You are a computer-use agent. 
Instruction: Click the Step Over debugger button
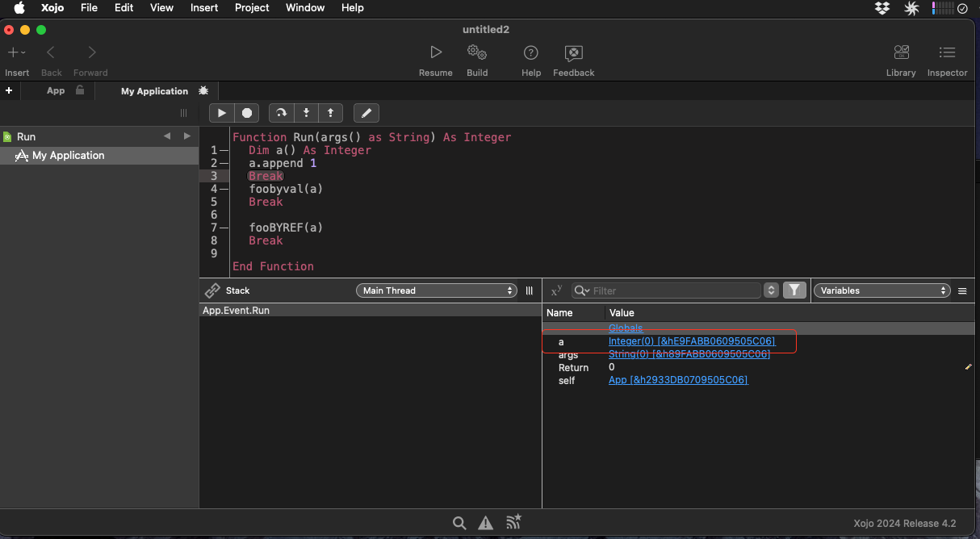coord(281,113)
